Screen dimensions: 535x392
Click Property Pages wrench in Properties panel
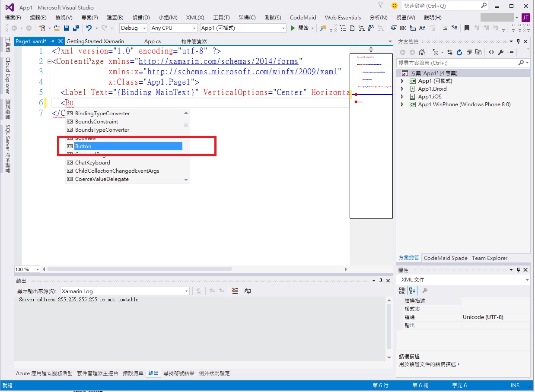point(425,291)
